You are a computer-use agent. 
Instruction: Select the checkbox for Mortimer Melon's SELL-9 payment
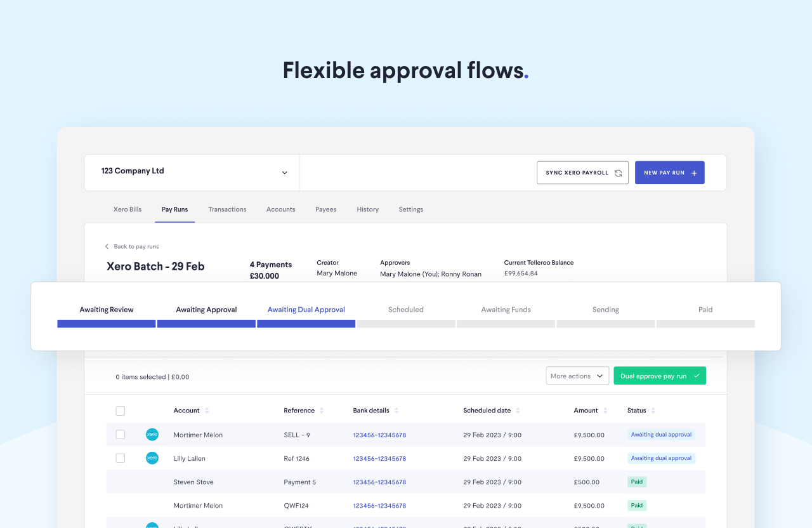(121, 434)
